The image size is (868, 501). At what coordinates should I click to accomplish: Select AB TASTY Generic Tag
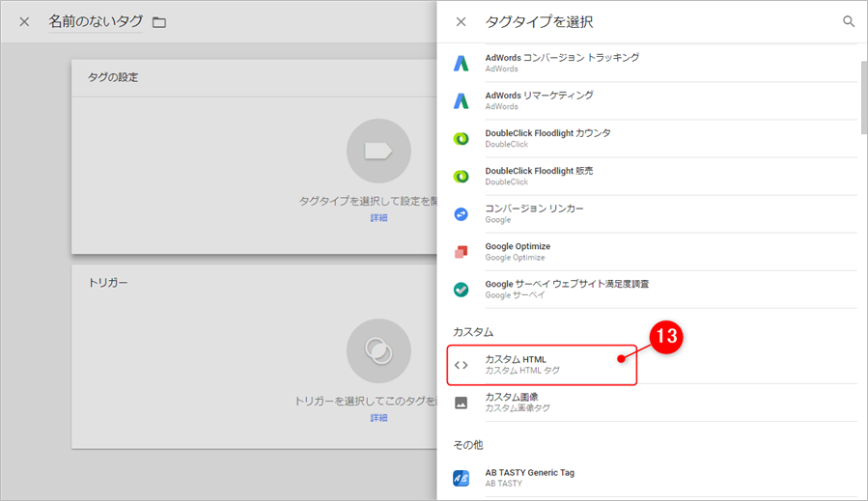[655, 478]
